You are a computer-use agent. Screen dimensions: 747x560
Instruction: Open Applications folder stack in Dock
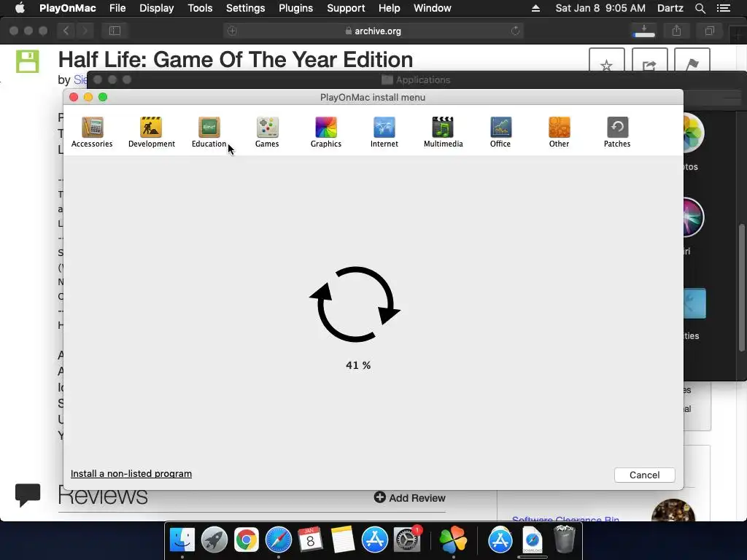click(x=500, y=540)
